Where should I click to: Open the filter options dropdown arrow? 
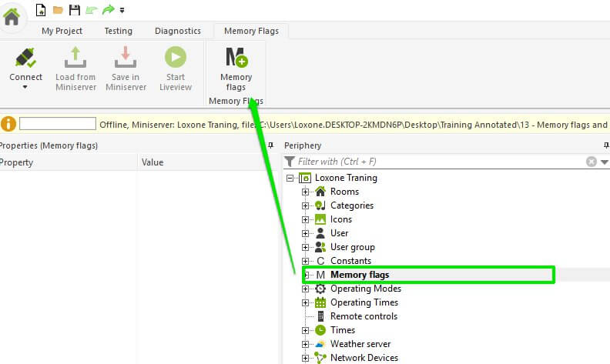(x=605, y=162)
